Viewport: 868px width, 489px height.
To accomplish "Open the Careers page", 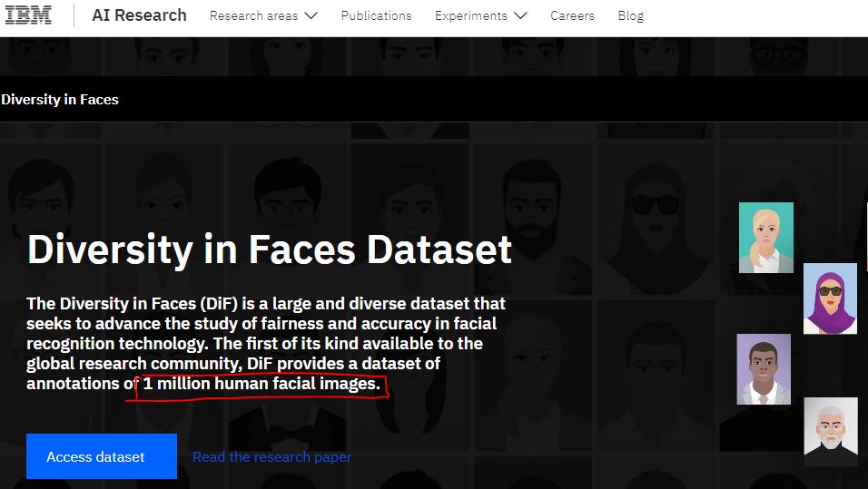I will click(572, 16).
